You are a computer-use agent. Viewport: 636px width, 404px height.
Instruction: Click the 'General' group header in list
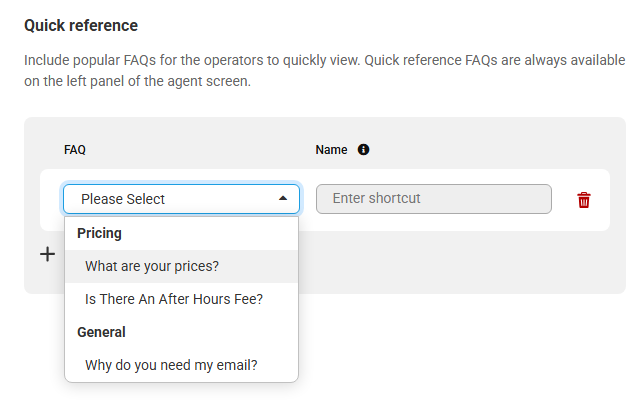point(102,332)
